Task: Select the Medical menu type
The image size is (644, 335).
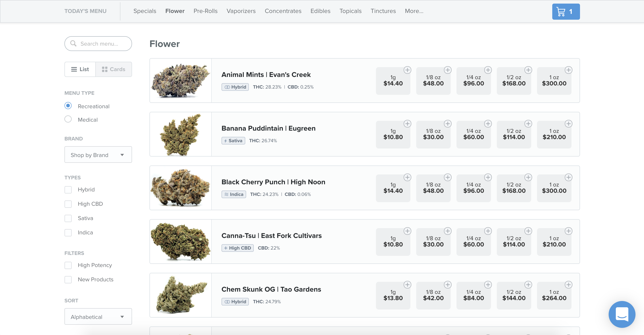Action: pyautogui.click(x=68, y=119)
